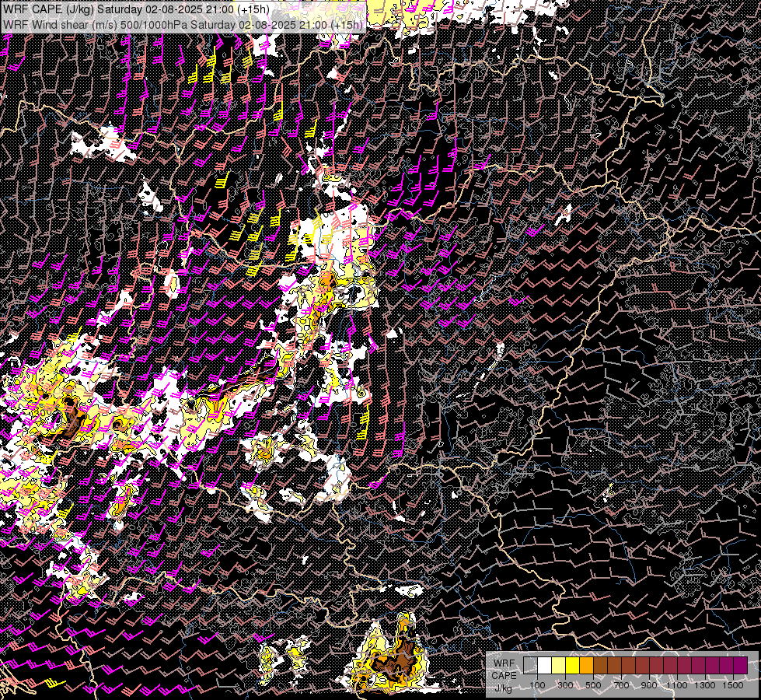761x700 pixels.
Task: Click the WRF CAPE (J/kg) title line
Action: point(135,9)
